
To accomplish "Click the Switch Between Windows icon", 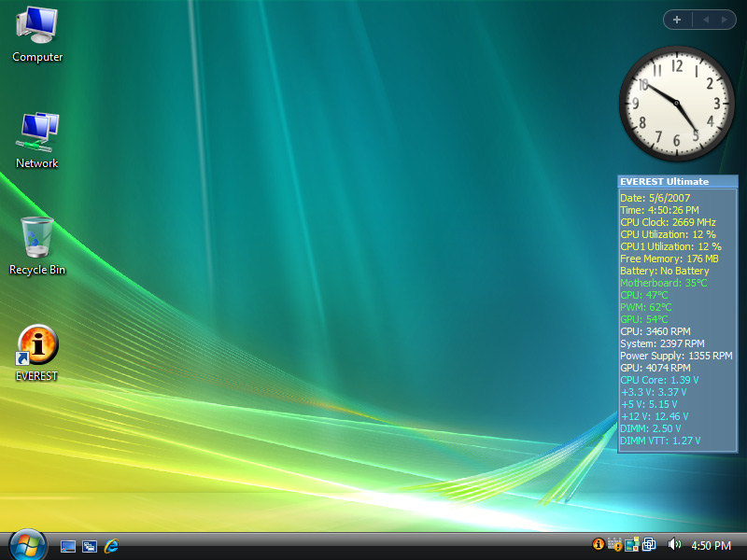I will pos(90,546).
